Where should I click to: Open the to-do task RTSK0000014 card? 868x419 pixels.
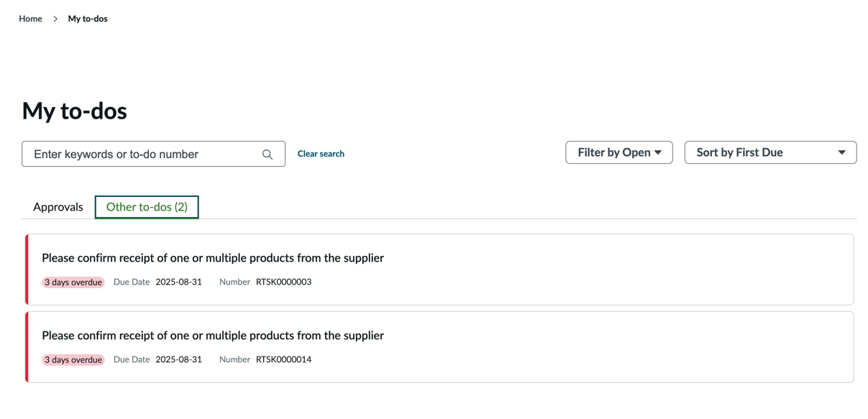439,347
